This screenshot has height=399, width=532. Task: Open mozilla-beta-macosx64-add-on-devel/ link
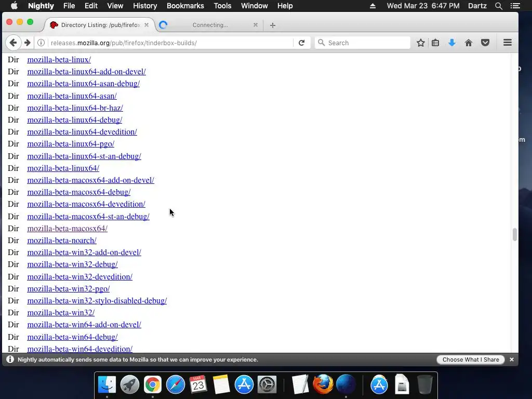[x=90, y=180]
